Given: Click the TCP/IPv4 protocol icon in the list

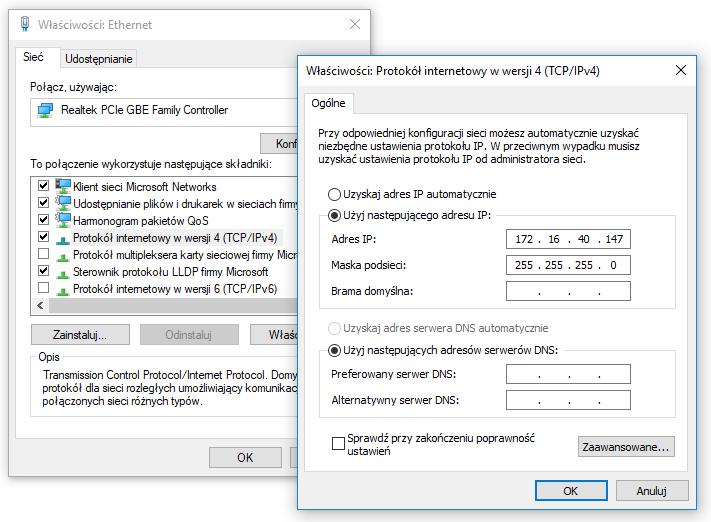Looking at the screenshot, I should (63, 239).
